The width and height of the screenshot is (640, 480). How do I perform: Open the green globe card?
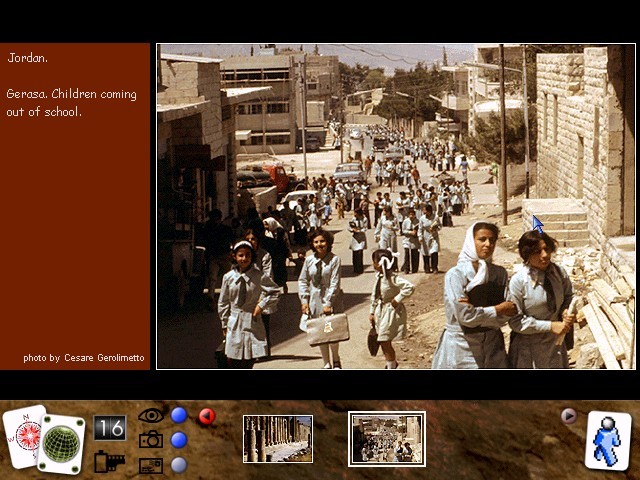point(61,444)
